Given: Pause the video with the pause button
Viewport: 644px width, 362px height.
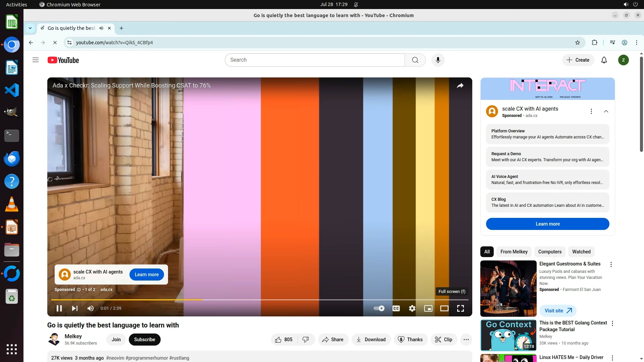Looking at the screenshot, I should [x=59, y=308].
